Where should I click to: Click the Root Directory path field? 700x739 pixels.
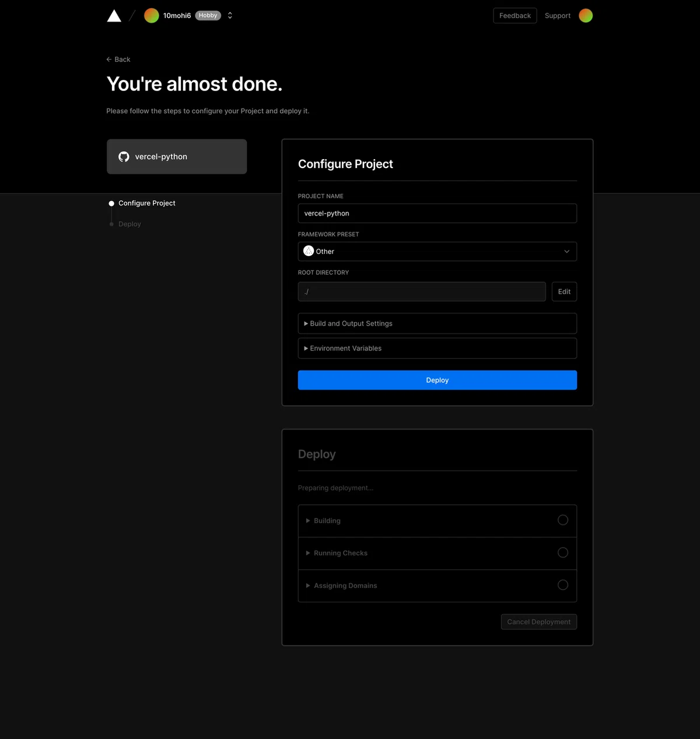[422, 292]
